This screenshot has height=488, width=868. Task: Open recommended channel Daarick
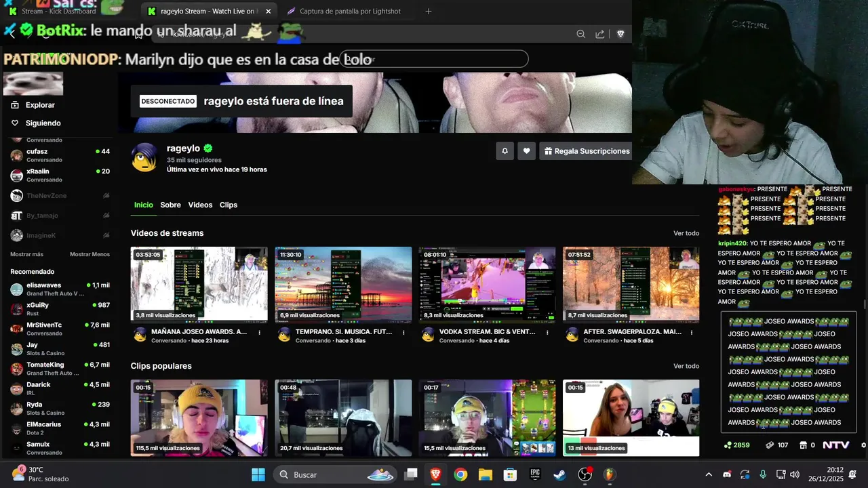[60, 388]
